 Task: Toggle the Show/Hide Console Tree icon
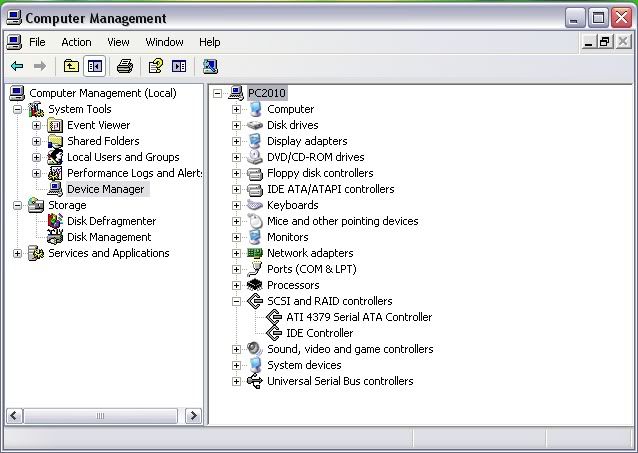pos(95,66)
